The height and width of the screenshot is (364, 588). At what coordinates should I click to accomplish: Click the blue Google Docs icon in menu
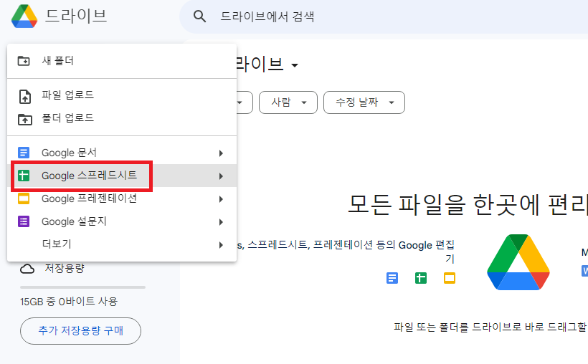coord(24,153)
